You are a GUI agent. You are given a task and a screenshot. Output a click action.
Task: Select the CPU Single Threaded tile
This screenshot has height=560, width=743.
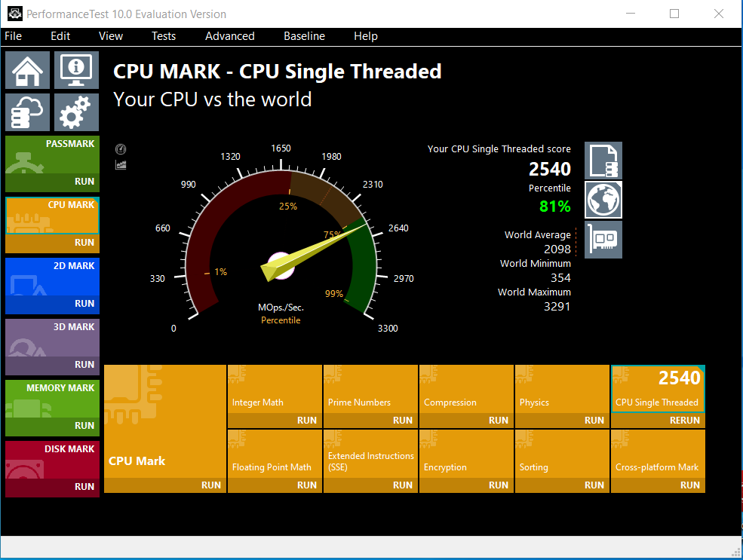658,389
